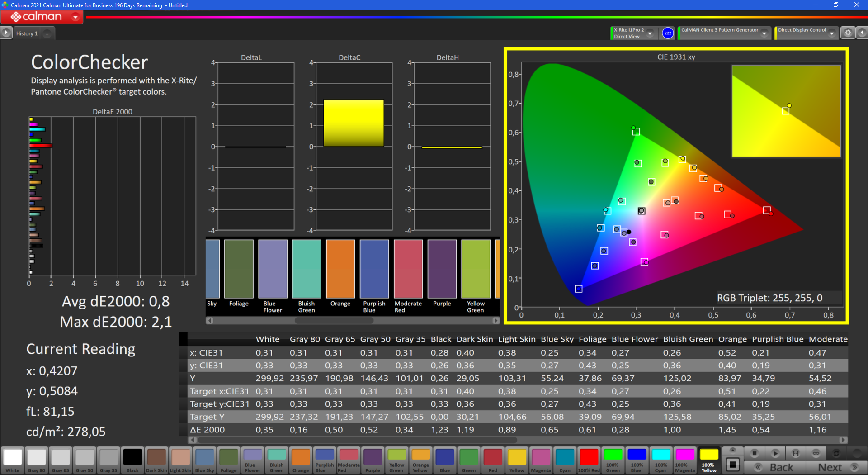
Task: Click the blue 222 meter status circle
Action: [668, 33]
